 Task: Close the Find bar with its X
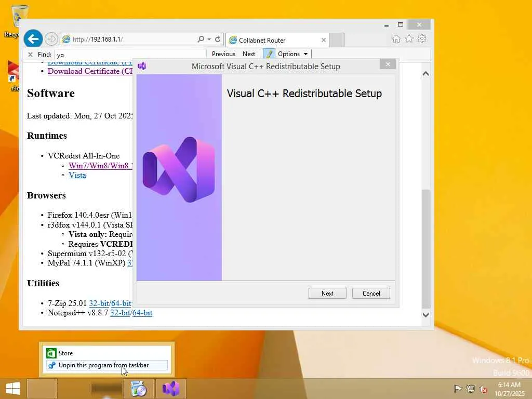[x=30, y=54]
